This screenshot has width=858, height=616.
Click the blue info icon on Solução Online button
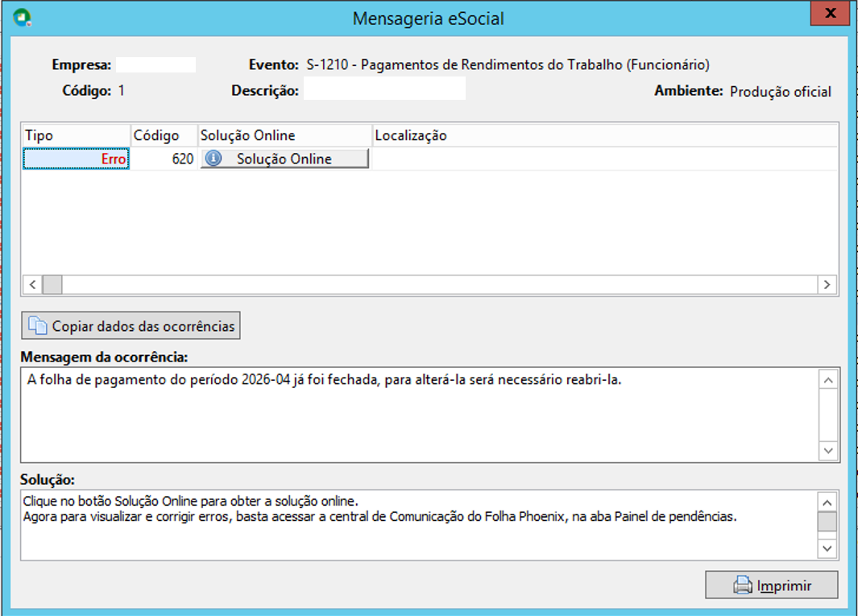click(213, 159)
